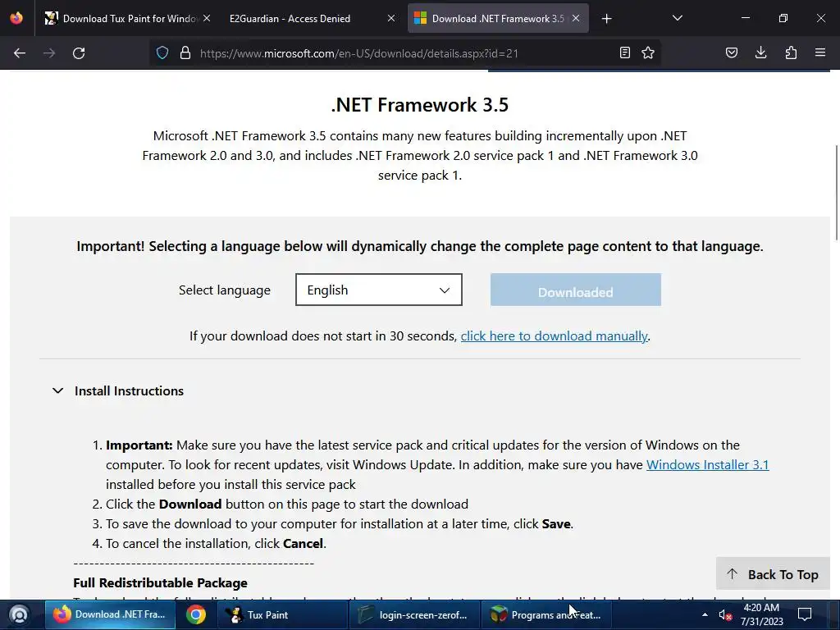The image size is (840, 630).
Task: Open the tracking protection shield icon
Action: [162, 53]
